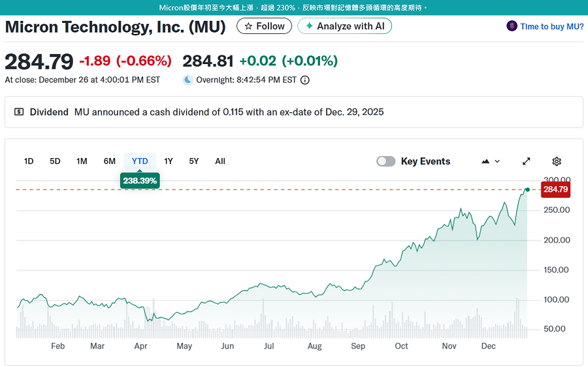588x367 pixels.
Task: Show the 6M chart range
Action: point(109,161)
